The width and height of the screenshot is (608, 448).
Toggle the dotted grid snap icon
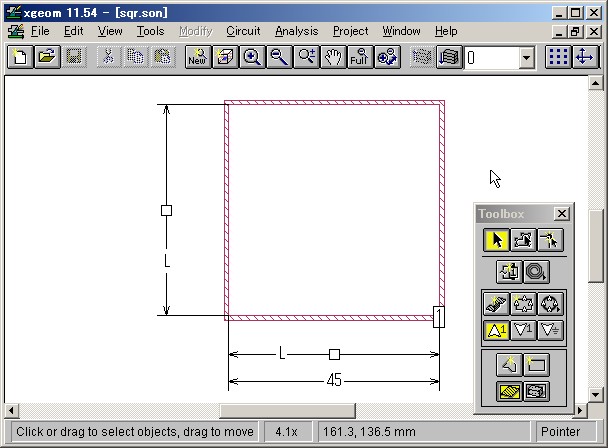tap(558, 57)
